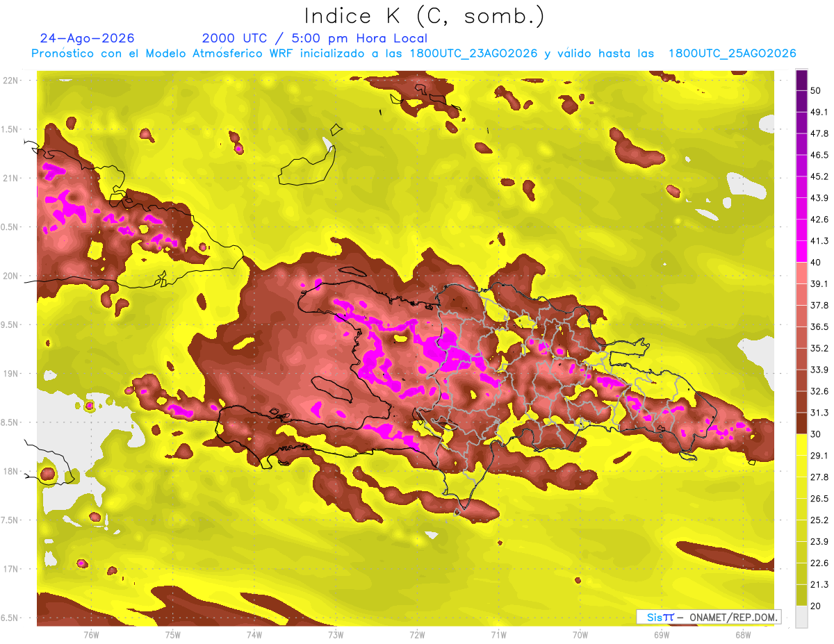
Task: Click the colorbar value "39.1"
Action: 819,283
